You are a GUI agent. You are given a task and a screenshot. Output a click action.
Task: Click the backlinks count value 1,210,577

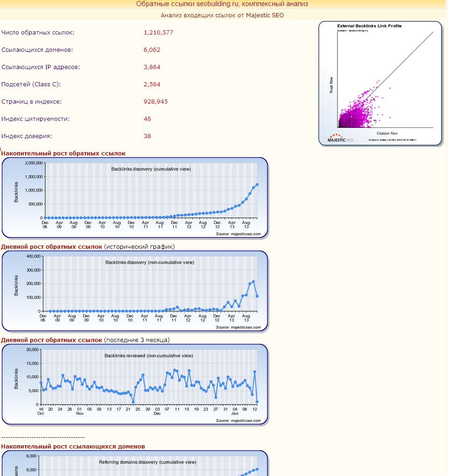coord(159,33)
